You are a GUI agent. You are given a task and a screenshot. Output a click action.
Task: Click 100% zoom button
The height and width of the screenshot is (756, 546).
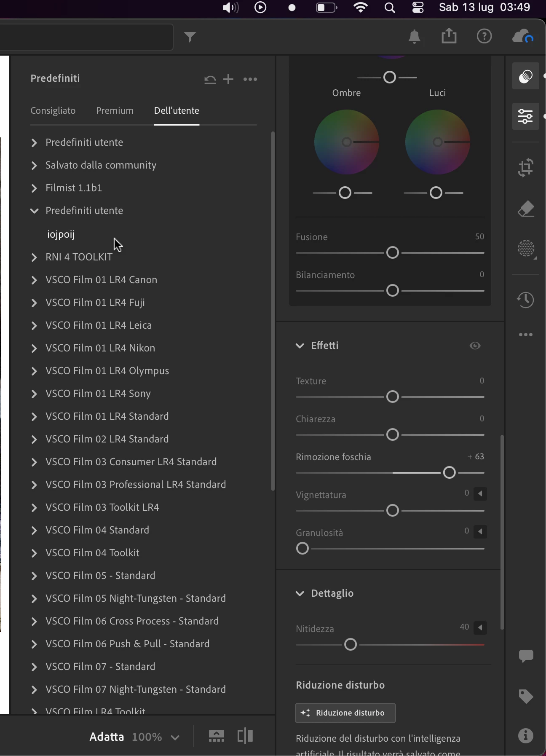(x=147, y=737)
